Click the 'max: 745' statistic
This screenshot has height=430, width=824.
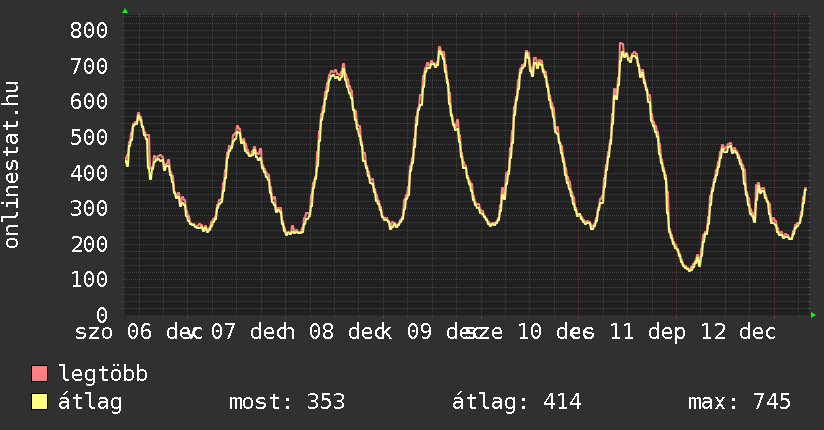pyautogui.click(x=739, y=403)
